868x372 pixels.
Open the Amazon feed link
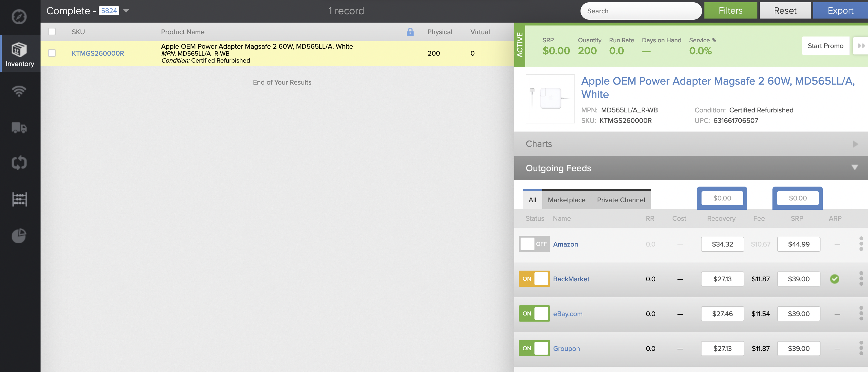tap(565, 244)
